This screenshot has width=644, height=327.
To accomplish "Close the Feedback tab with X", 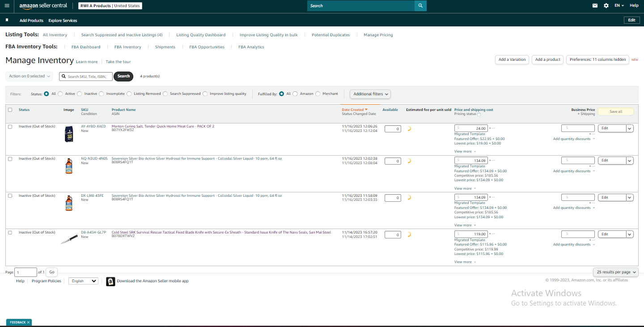I will coord(28,322).
